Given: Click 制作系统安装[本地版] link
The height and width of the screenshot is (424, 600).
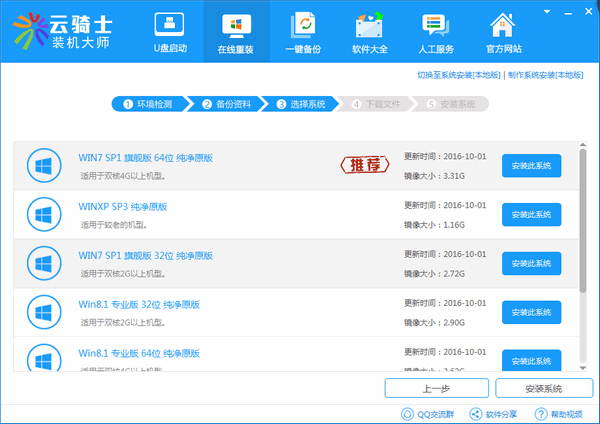Looking at the screenshot, I should click(x=548, y=76).
